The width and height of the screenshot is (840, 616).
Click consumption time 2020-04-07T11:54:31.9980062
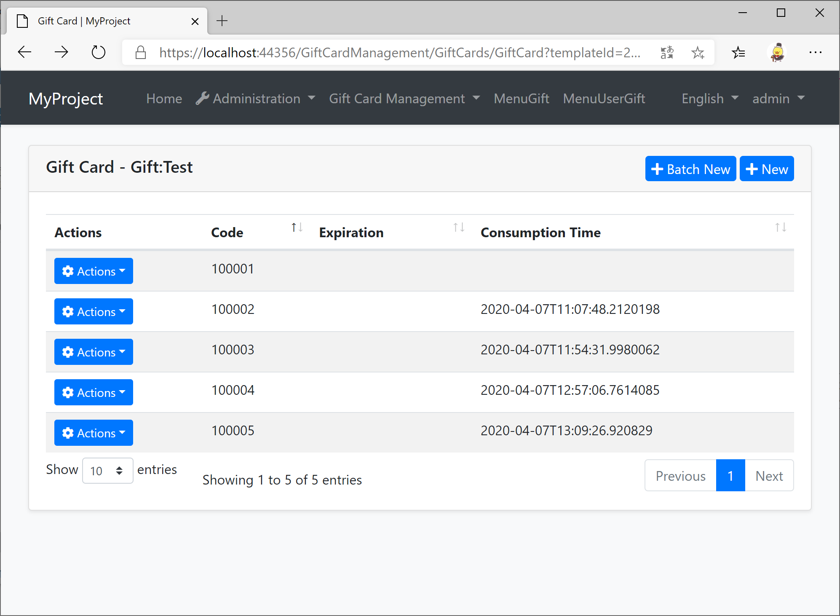[570, 350]
